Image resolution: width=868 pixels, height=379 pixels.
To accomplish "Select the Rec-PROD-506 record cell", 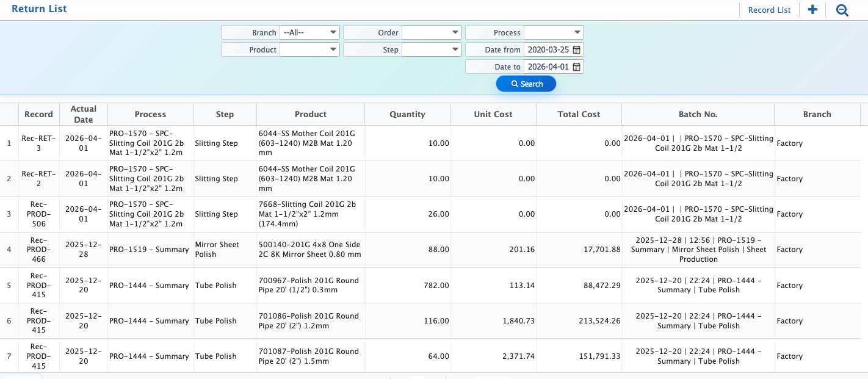I will point(39,214).
